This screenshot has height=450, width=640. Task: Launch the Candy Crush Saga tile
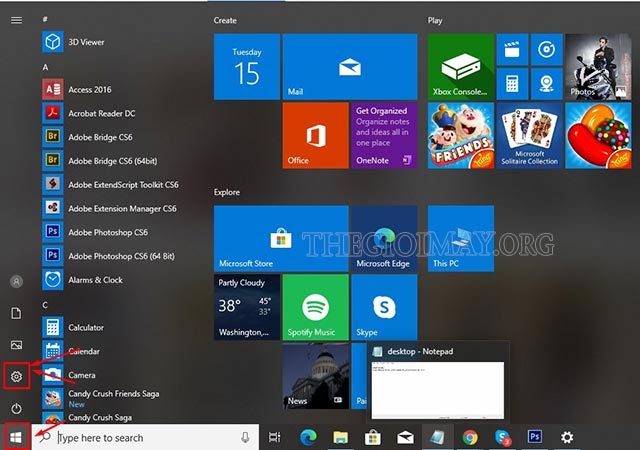598,135
